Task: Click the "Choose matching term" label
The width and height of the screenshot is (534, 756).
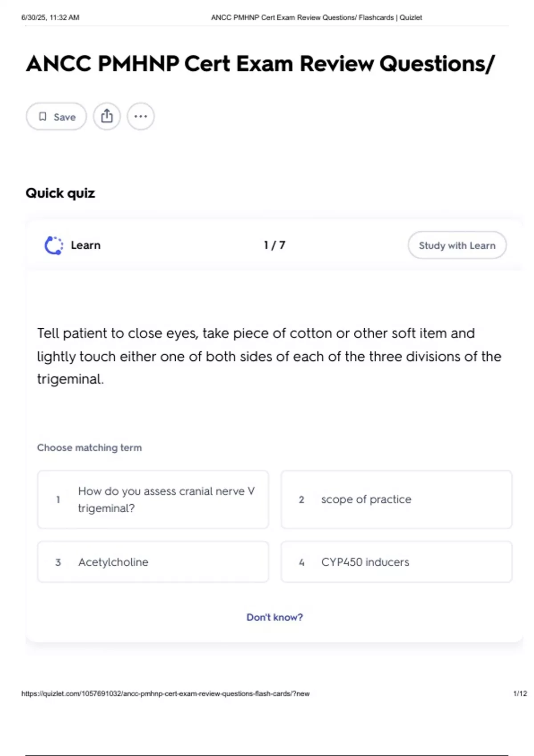Action: [x=89, y=448]
